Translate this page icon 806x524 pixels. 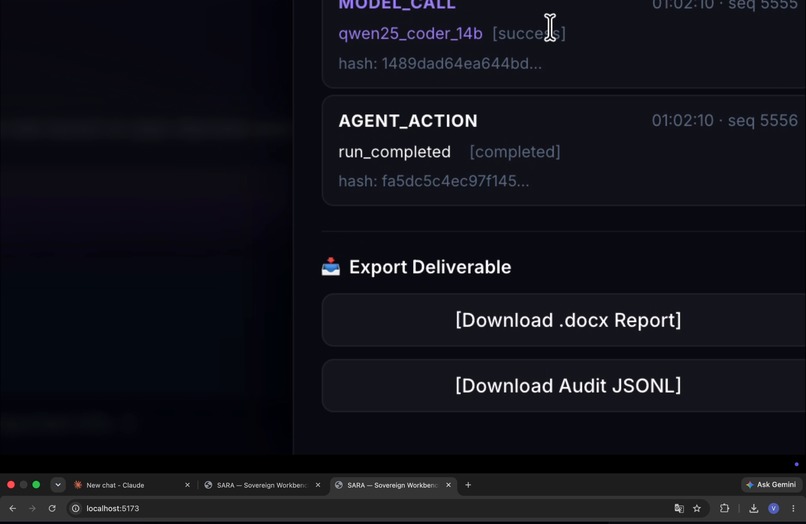point(679,509)
